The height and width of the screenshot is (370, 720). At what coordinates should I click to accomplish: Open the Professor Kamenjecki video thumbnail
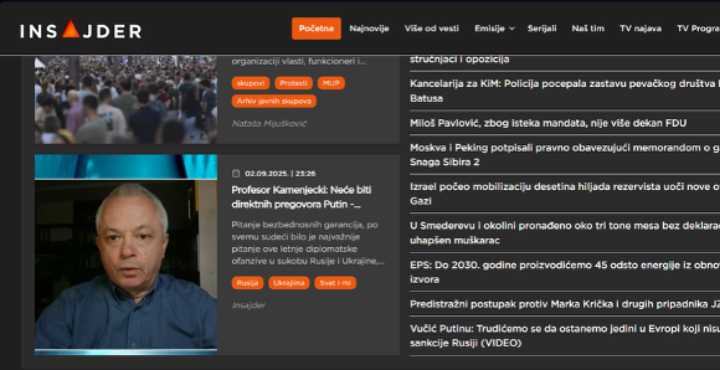coord(126,255)
